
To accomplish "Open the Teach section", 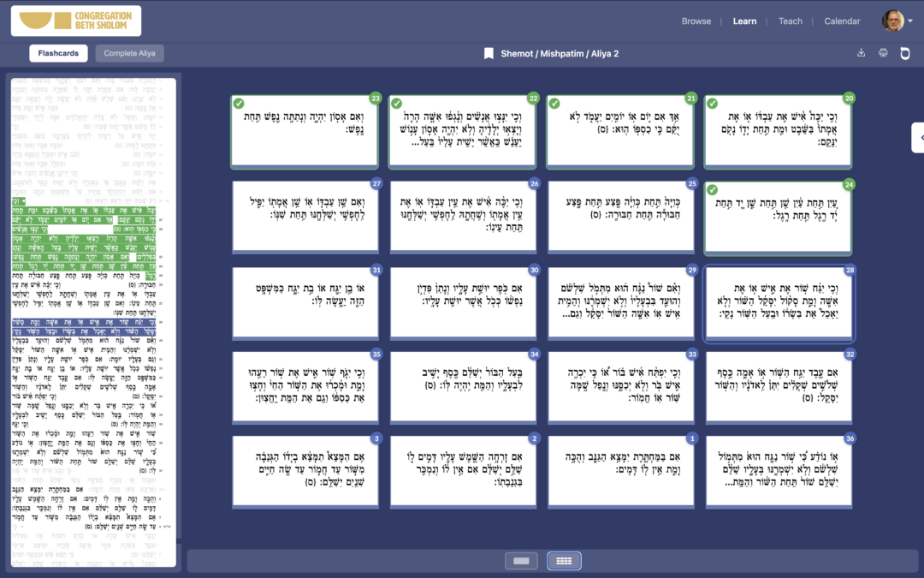I will (790, 21).
